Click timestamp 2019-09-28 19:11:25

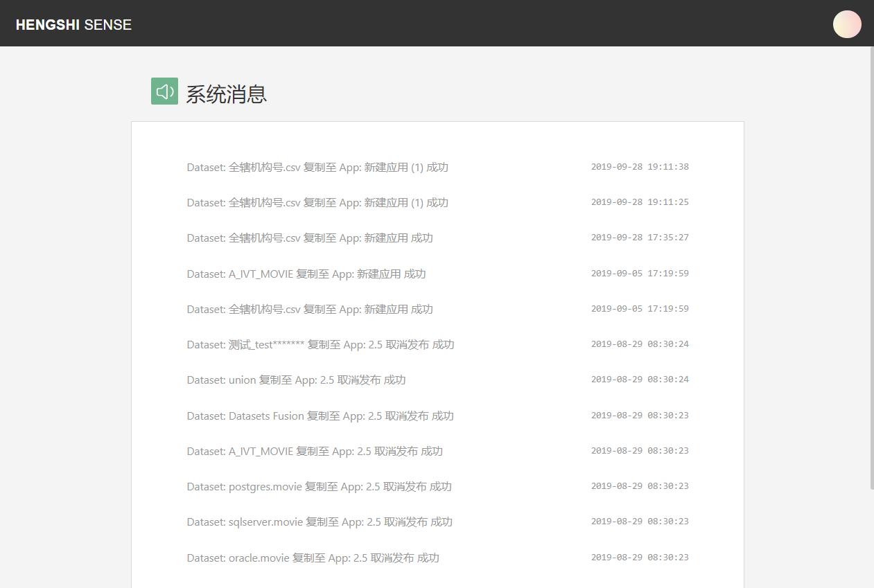(x=640, y=202)
